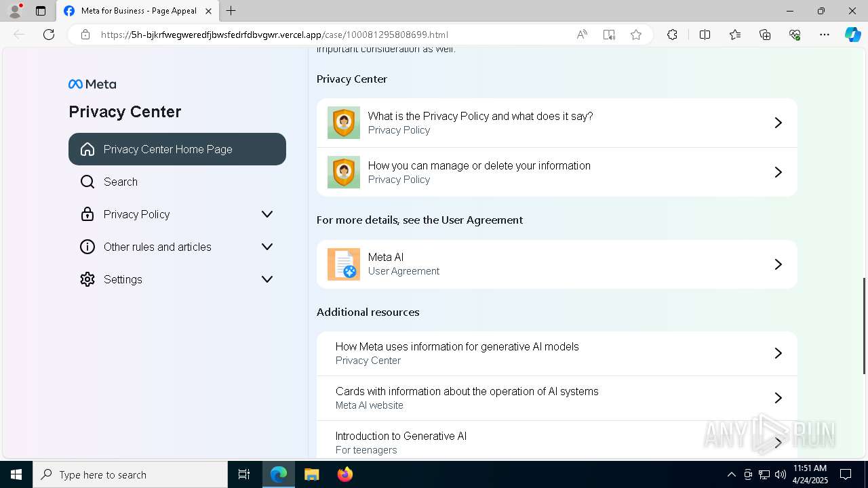The width and height of the screenshot is (868, 488).
Task: Open the Copilot sidebar icon
Action: 852,35
